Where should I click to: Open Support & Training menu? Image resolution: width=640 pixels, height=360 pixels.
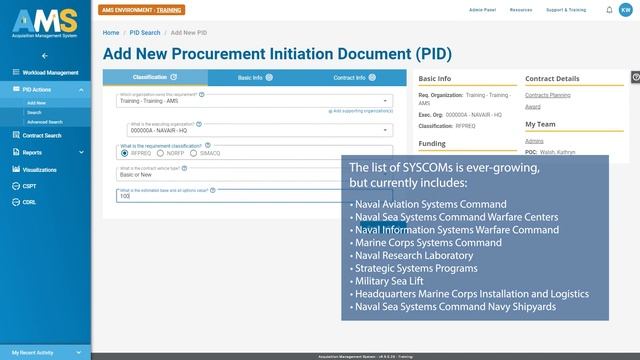pyautogui.click(x=566, y=10)
